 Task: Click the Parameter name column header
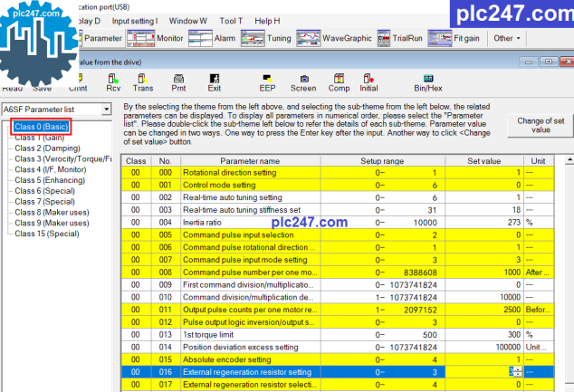[x=250, y=161]
